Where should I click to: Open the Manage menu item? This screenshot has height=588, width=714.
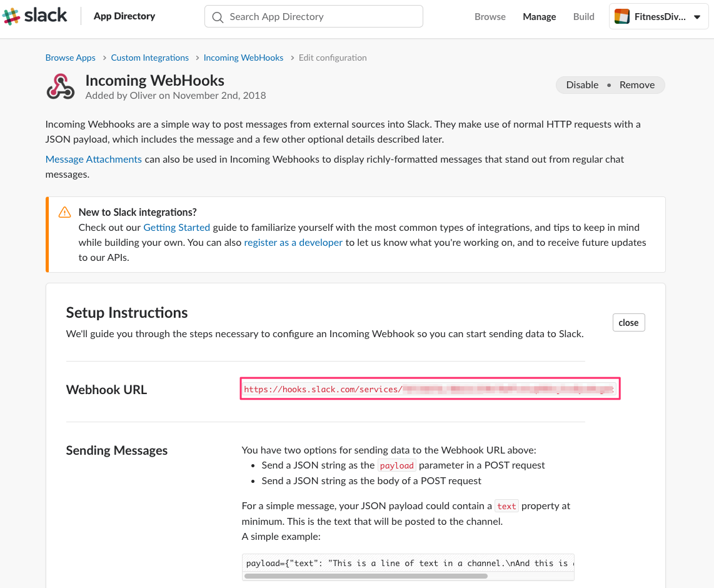pyautogui.click(x=539, y=17)
